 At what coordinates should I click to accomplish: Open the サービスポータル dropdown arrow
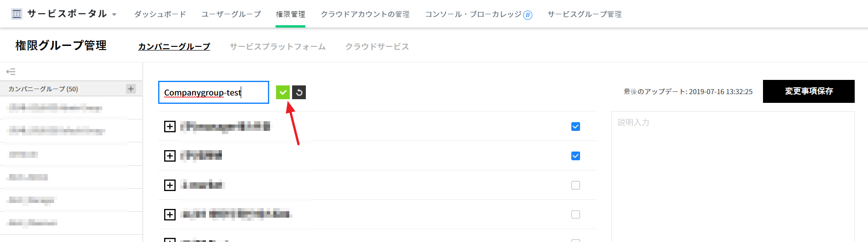[x=114, y=15]
